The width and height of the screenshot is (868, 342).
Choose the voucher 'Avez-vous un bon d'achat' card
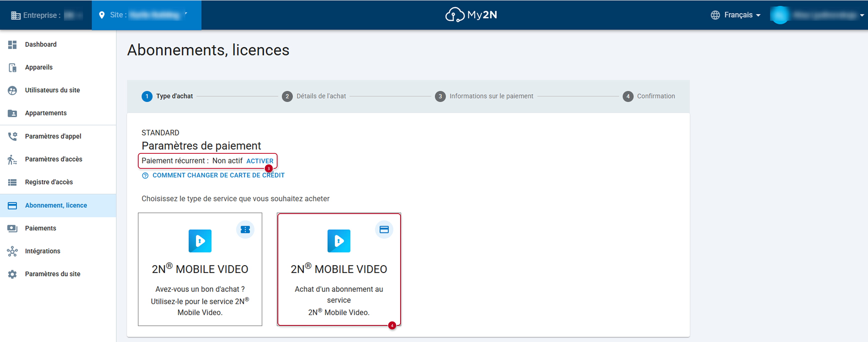coord(200,269)
